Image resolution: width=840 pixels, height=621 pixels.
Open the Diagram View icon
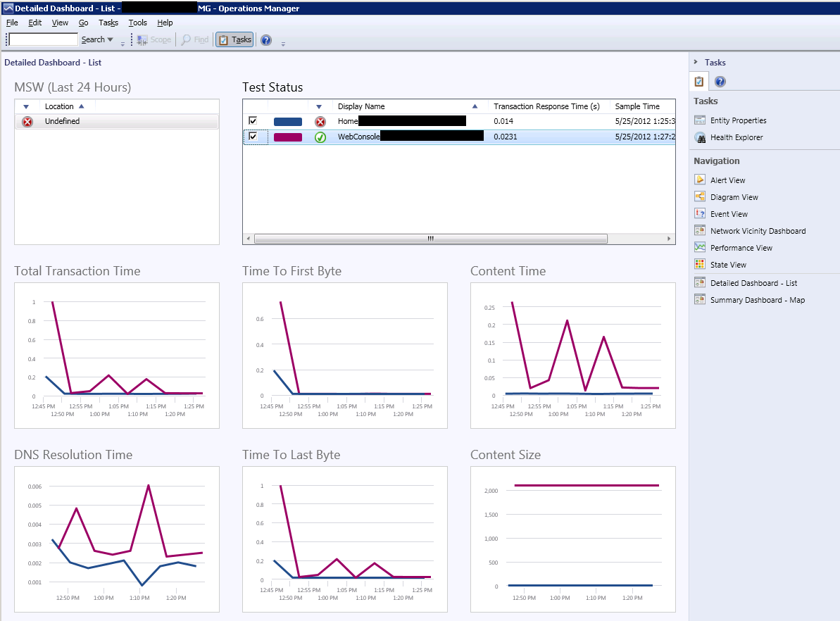pyautogui.click(x=700, y=196)
